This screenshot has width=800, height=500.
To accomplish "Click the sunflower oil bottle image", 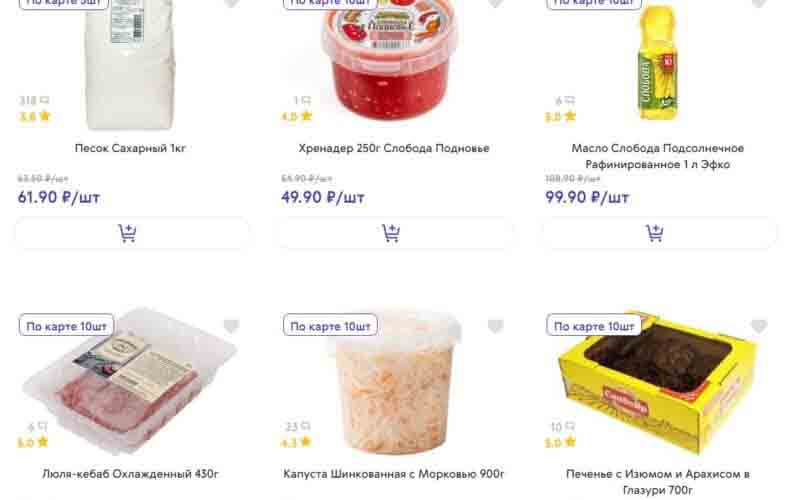I will point(658,61).
